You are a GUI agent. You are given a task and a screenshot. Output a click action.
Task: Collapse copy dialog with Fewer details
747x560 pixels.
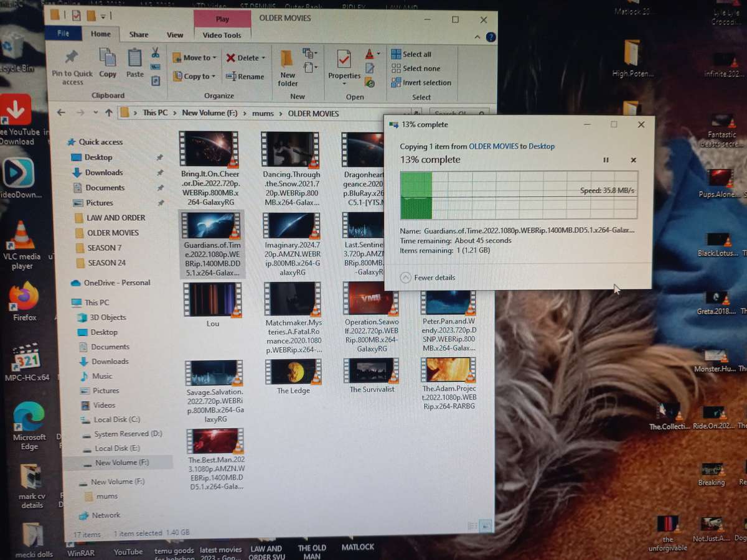coord(428,278)
